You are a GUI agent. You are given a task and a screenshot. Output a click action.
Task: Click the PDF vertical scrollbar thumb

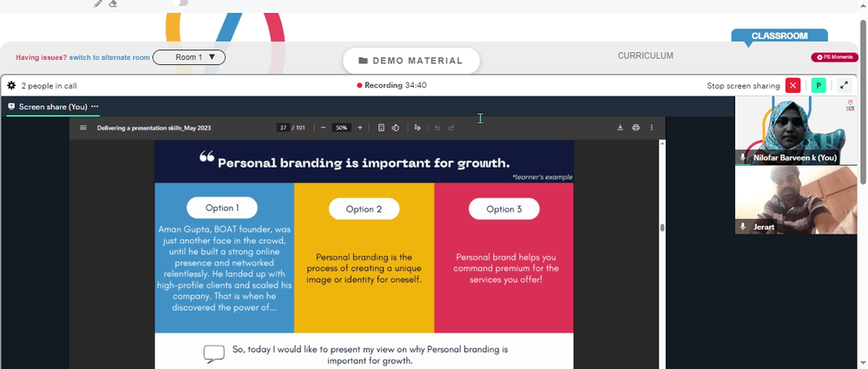(x=661, y=227)
